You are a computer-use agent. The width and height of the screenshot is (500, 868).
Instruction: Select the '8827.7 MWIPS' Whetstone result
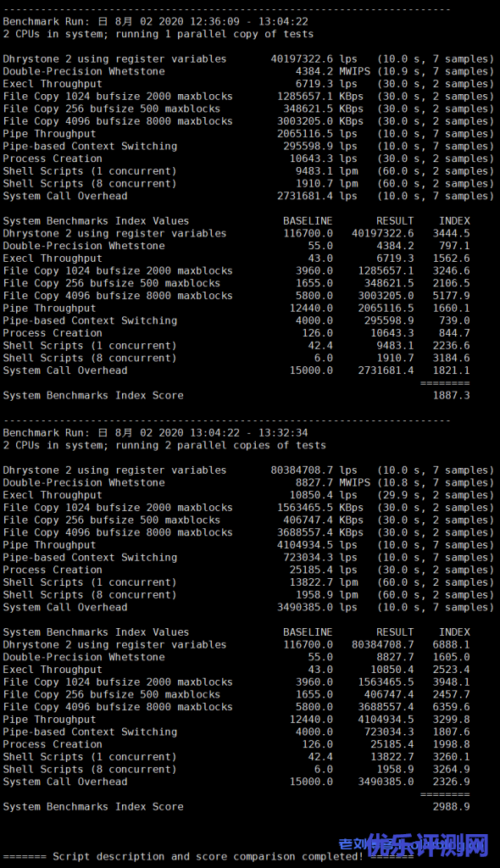coord(333,482)
